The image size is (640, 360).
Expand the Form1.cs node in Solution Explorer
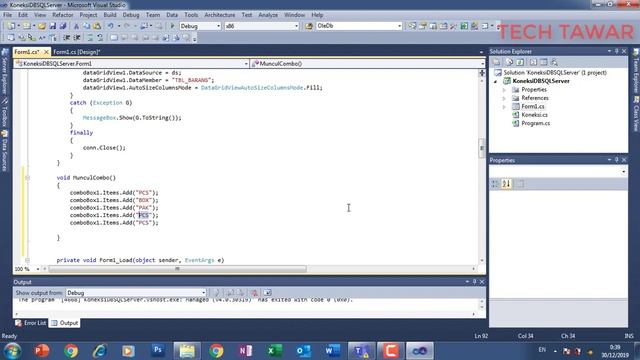(504, 107)
